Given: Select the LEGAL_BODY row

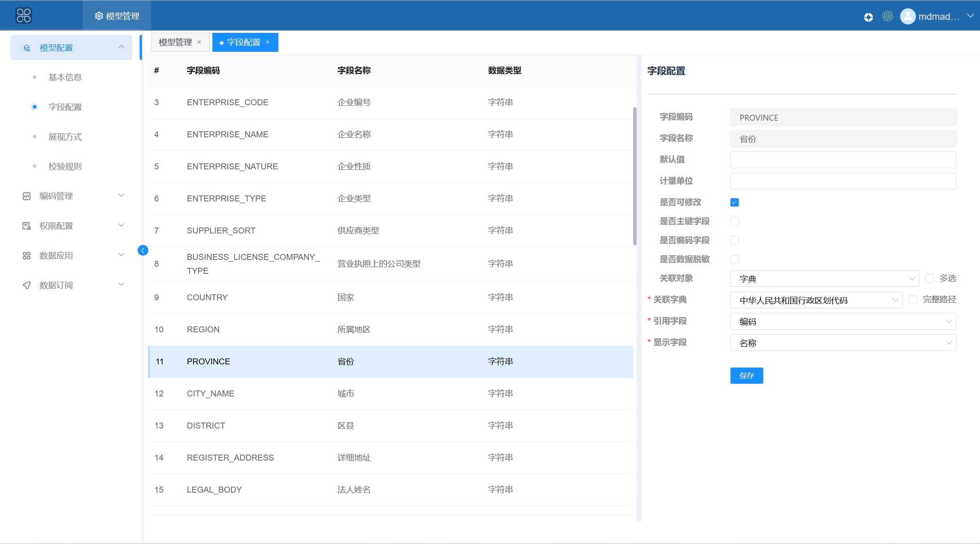Looking at the screenshot, I should [x=391, y=490].
